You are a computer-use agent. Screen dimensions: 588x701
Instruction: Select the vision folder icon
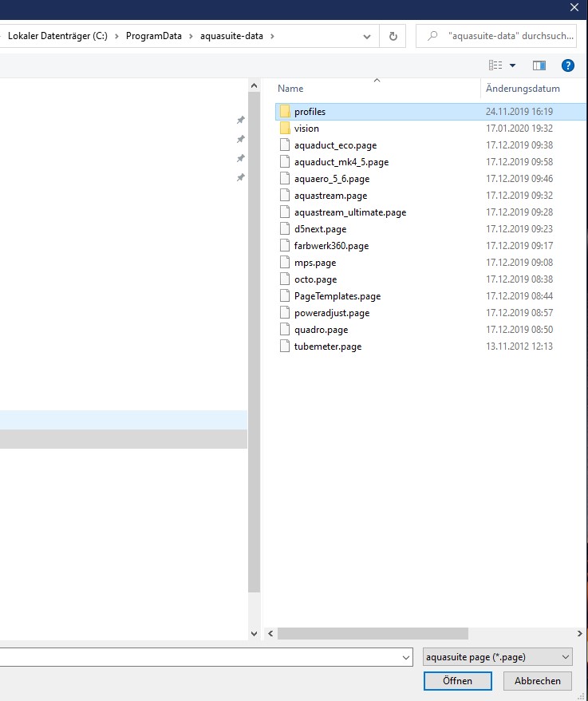coord(285,129)
